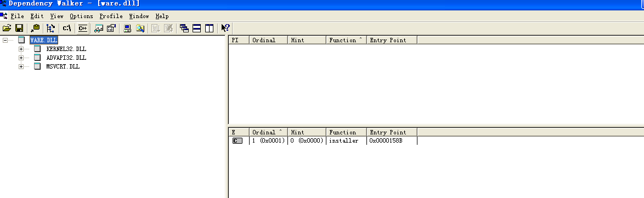Expand the ADVAPI32.DLL tree node
The height and width of the screenshot is (198, 644).
pyautogui.click(x=21, y=58)
